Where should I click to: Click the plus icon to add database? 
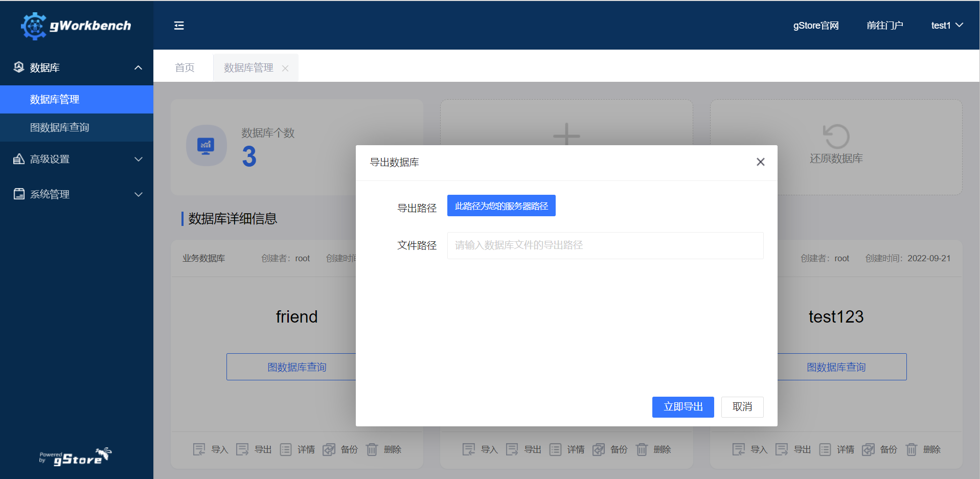click(566, 135)
